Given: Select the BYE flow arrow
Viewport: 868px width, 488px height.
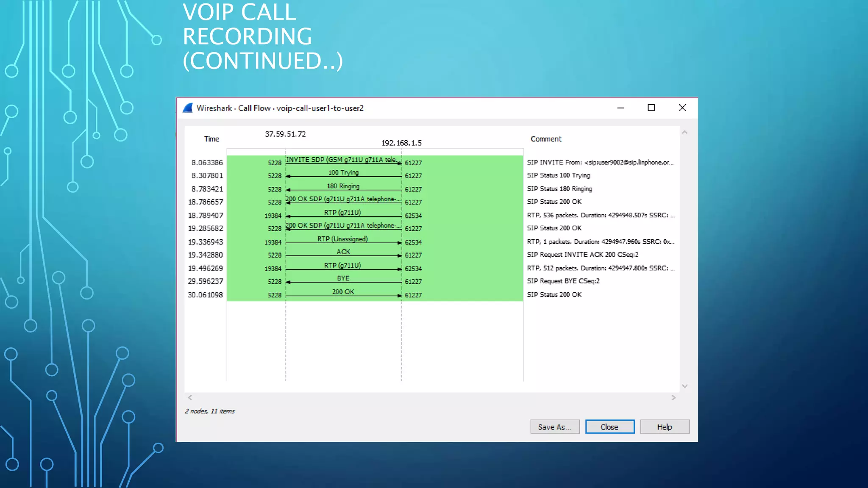Looking at the screenshot, I should [343, 282].
